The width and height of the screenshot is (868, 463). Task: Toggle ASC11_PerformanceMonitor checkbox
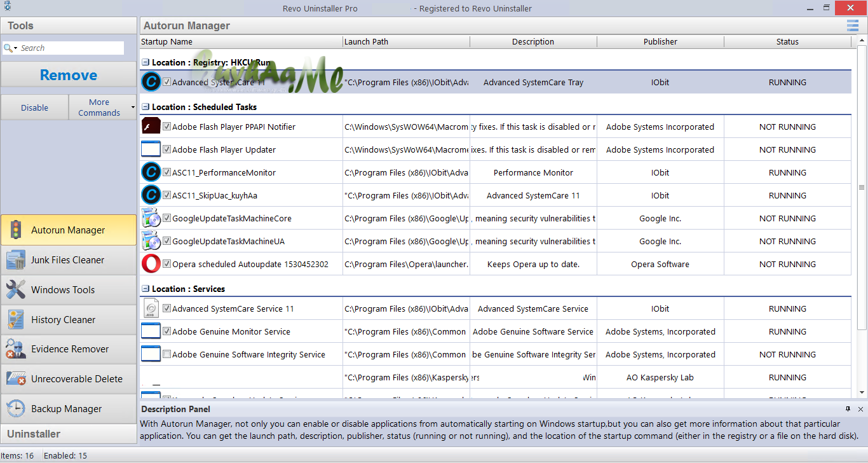[x=166, y=172]
